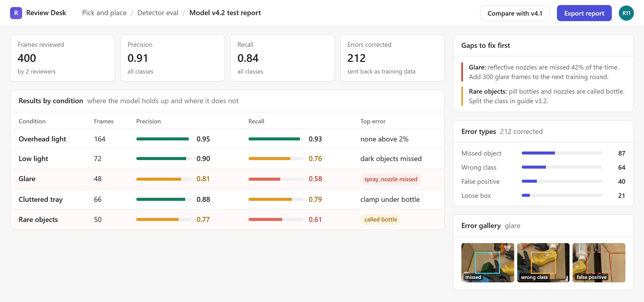Click Glare recall bar at 0.58
The image size is (644, 302).
point(276,179)
